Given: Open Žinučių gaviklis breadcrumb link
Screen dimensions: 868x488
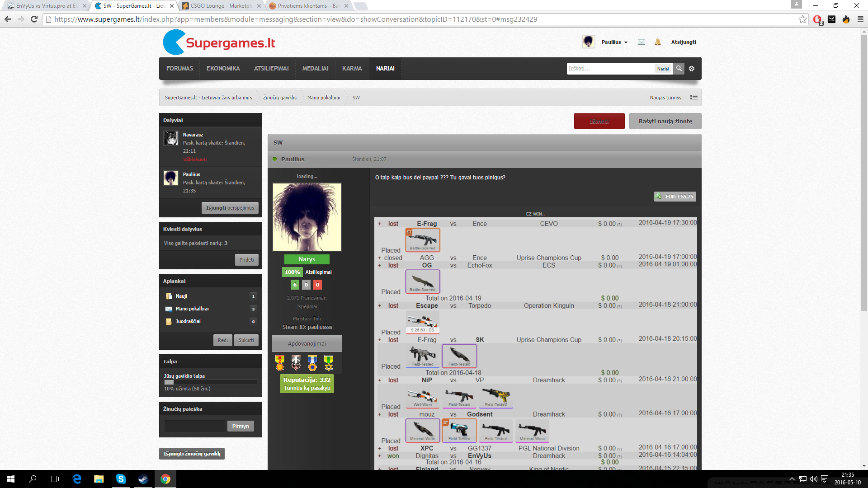Looking at the screenshot, I should tap(280, 98).
